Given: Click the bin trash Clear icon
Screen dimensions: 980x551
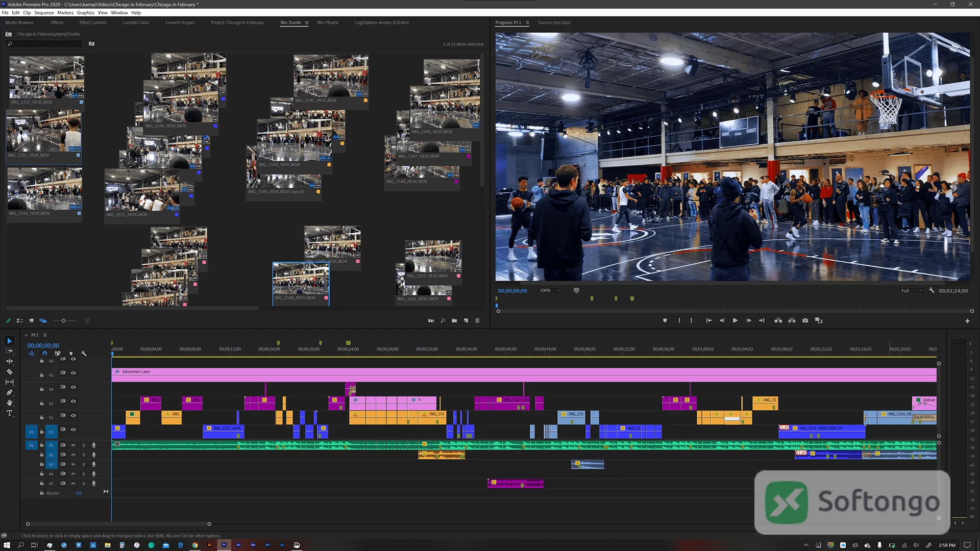Looking at the screenshot, I should 477,321.
